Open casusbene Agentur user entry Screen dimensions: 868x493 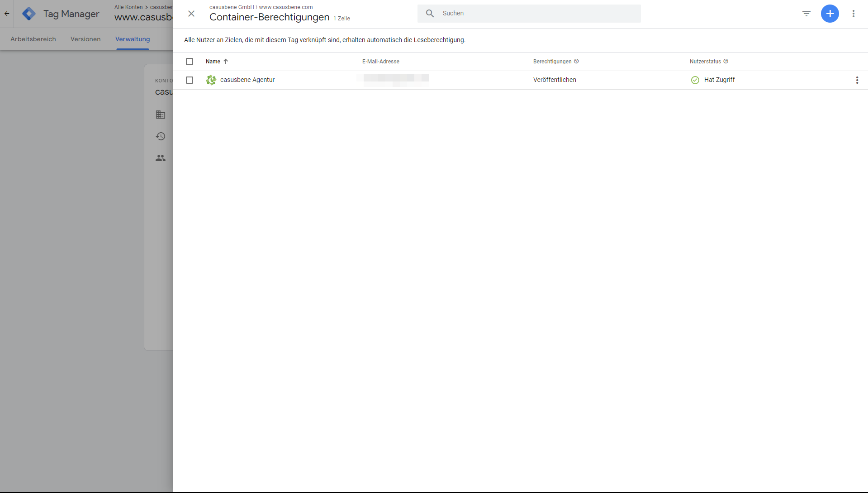pyautogui.click(x=247, y=80)
